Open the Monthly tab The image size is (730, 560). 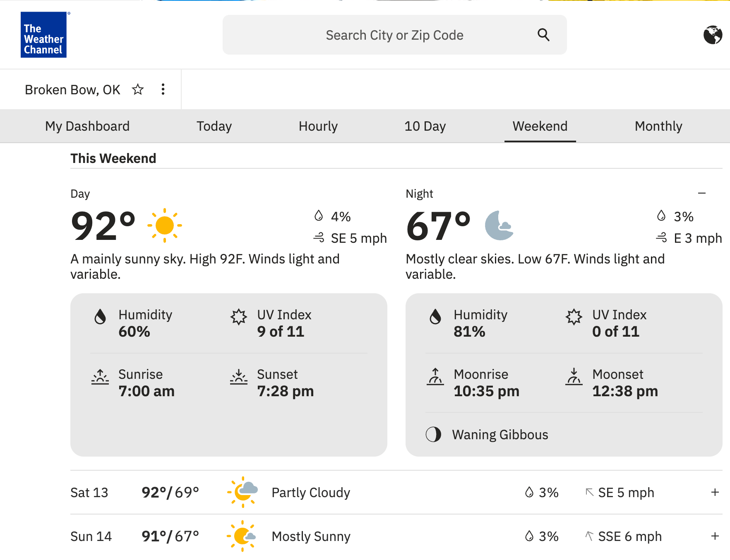[658, 126]
